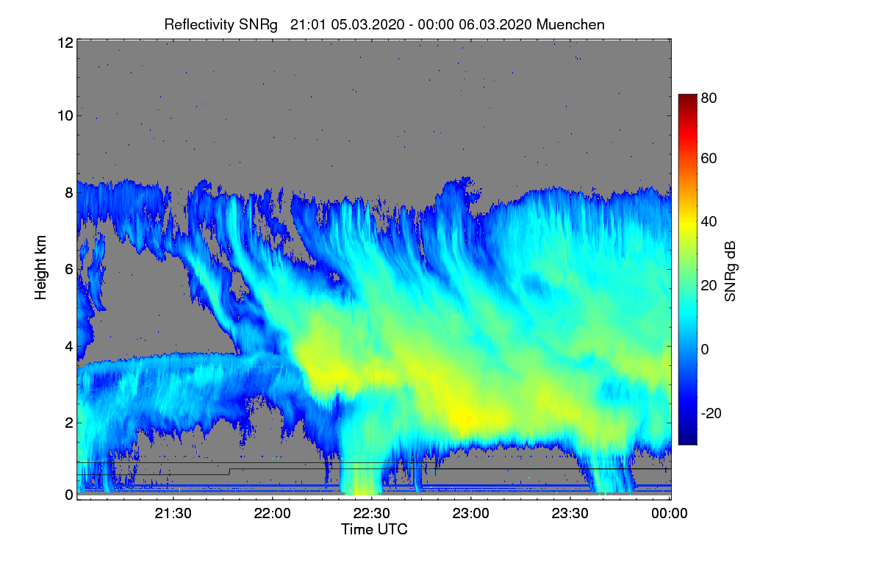The height and width of the screenshot is (588, 882).
Task: Click the time tick label "21:30"
Action: coord(173,514)
